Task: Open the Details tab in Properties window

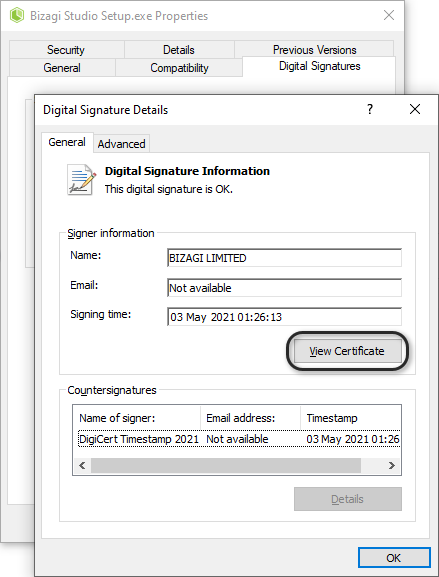Action: coord(179,50)
